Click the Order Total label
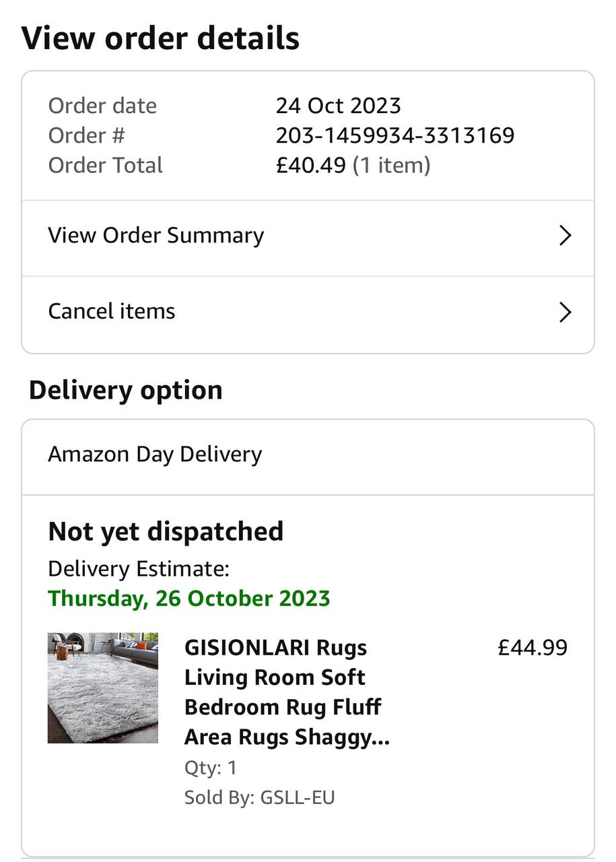Screen dimensions: 616x862 point(106,165)
